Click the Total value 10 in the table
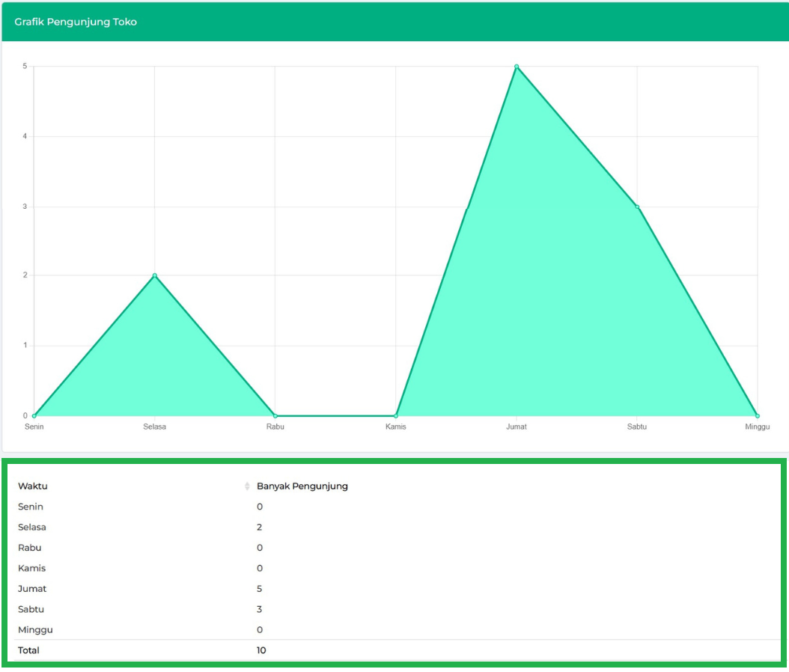 point(261,650)
